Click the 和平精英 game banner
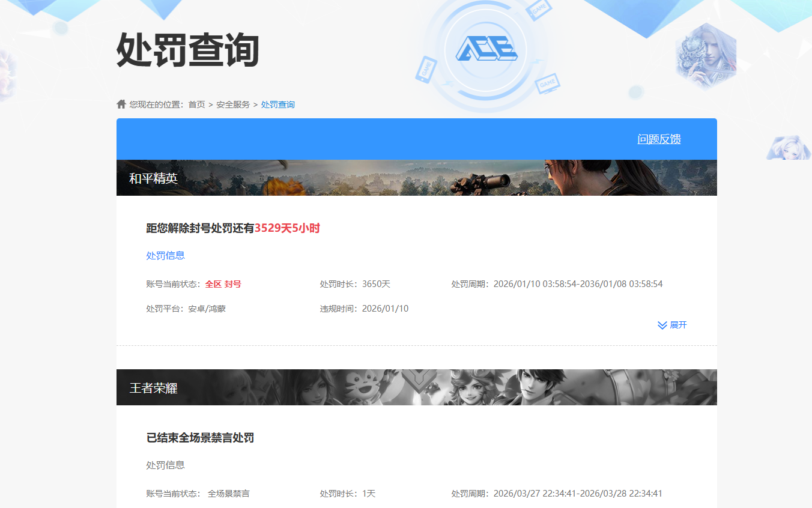Image resolution: width=812 pixels, height=508 pixels. (x=417, y=178)
